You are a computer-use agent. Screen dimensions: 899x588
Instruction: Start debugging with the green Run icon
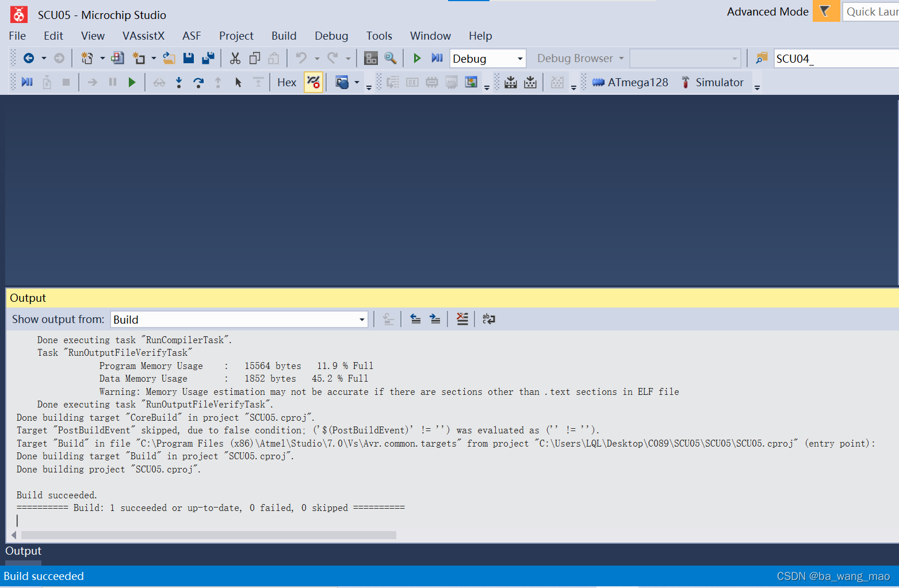417,58
